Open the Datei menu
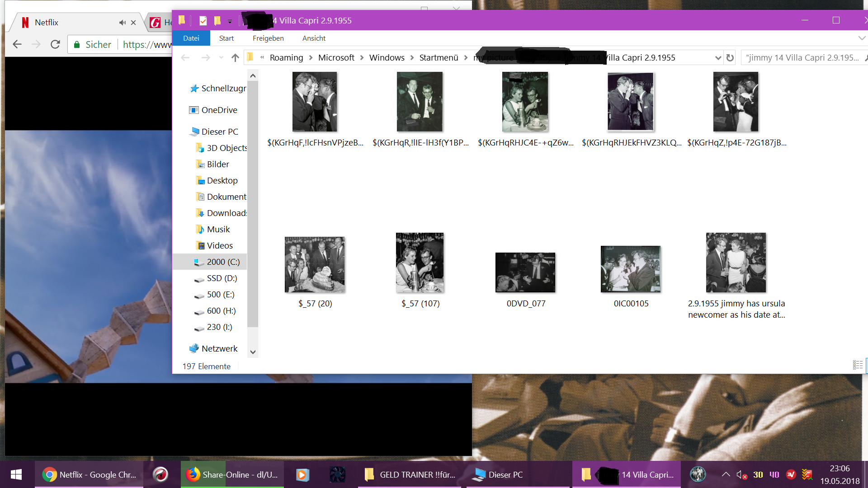 pyautogui.click(x=191, y=38)
